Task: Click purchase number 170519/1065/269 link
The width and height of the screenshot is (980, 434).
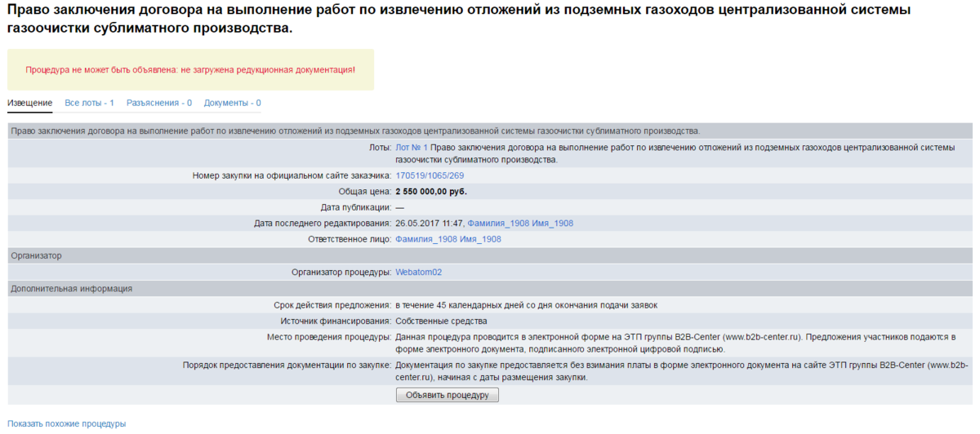Action: point(430,175)
